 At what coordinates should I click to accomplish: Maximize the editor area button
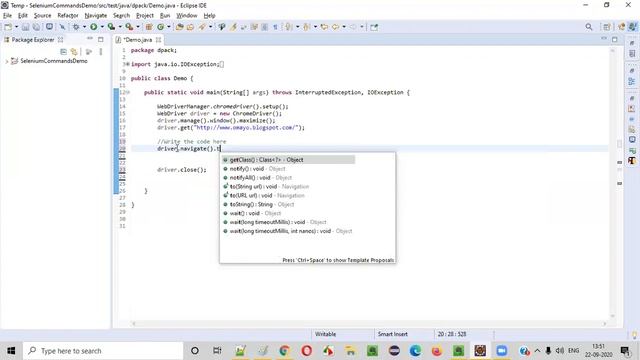pos(615,39)
